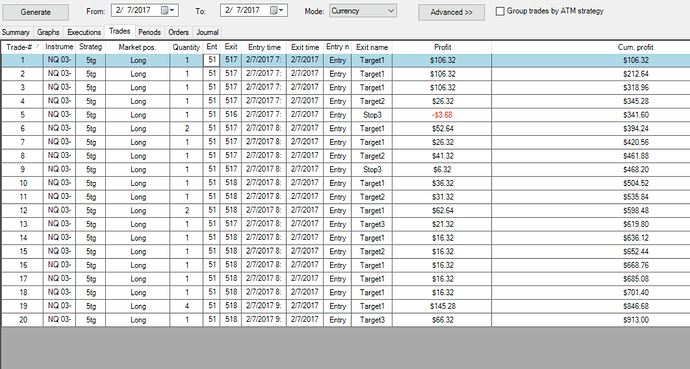Open the Graphs tab

48,32
